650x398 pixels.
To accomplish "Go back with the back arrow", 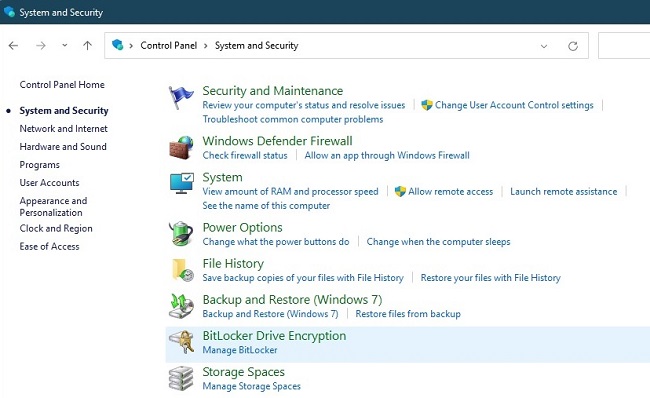I will [x=13, y=46].
